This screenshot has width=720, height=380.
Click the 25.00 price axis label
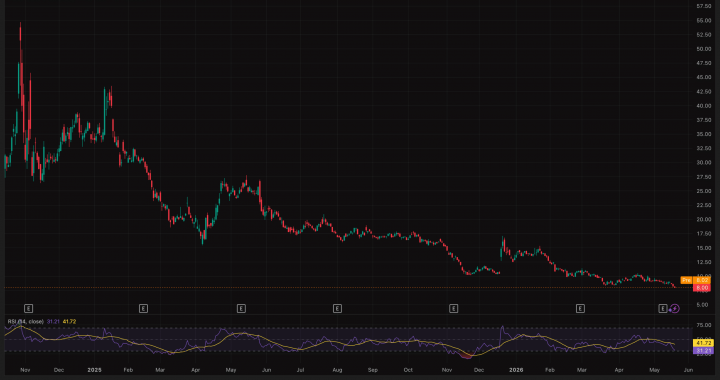pos(704,191)
